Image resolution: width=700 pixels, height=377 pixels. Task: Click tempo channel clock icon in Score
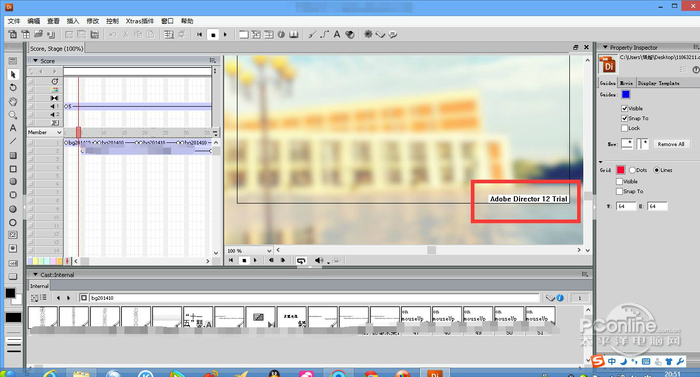[54, 81]
